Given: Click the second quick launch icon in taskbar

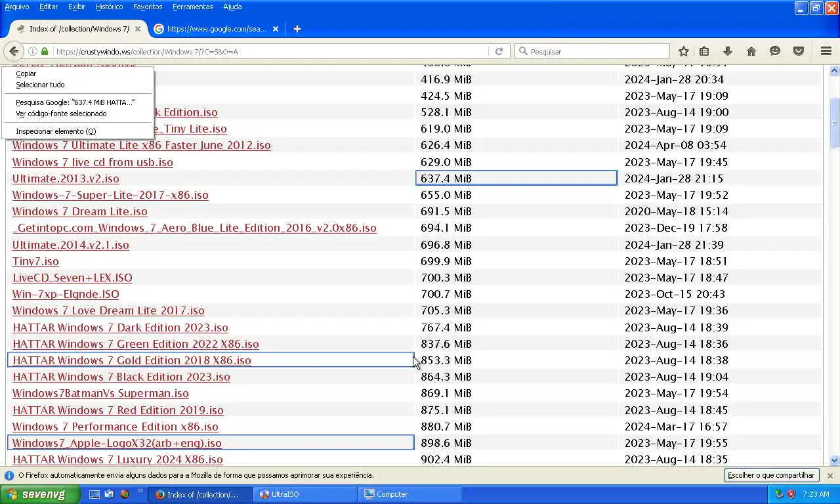Looking at the screenshot, I should (x=109, y=494).
